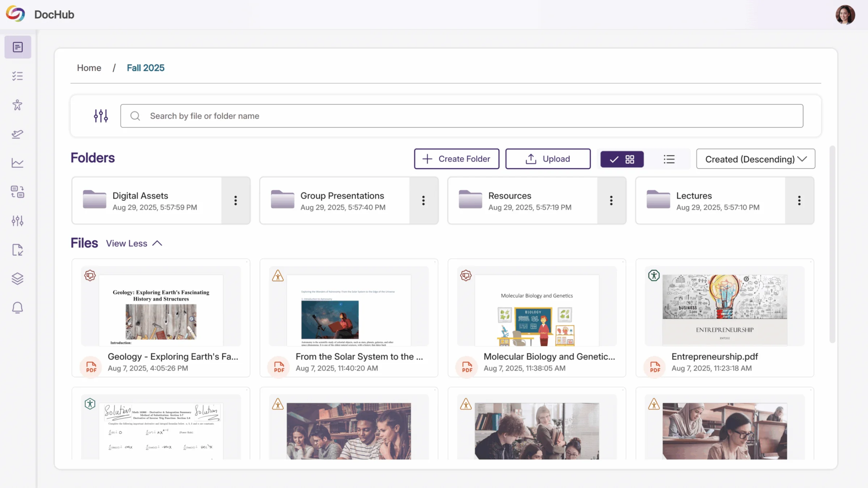
Task: Click the vertical scrollbar on the right
Action: point(832,244)
